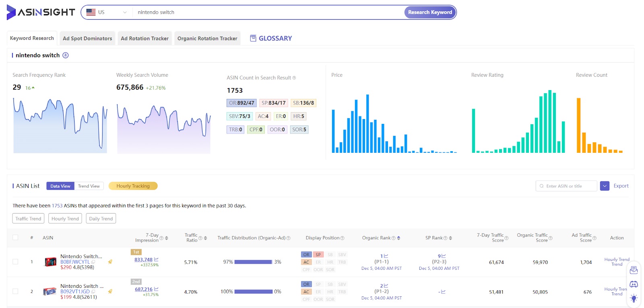Click the traffic distribution bar showing 97%
This screenshot has height=308, width=644.
[253, 262]
